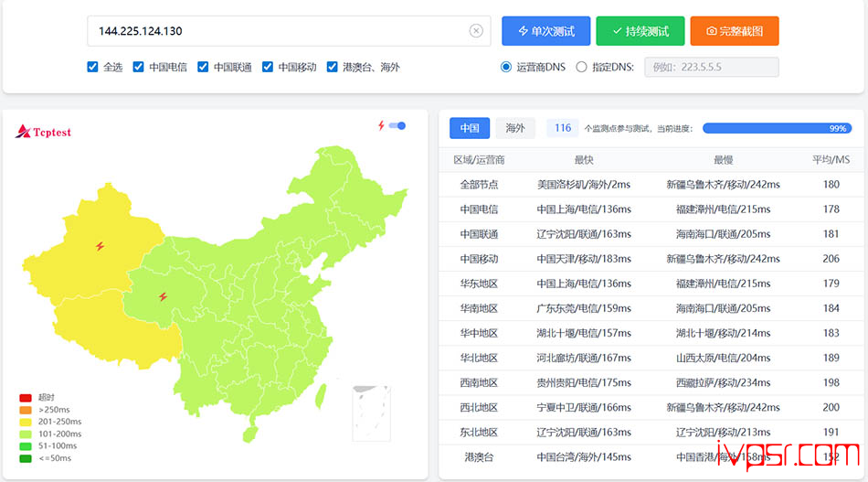
Task: Click Taiwan island on the map
Action: pos(321,397)
